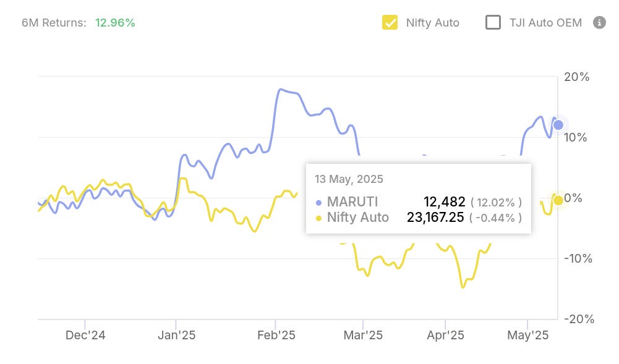Viewport: 619px width, 364px height.
Task: Click the Feb'25 x-axis label
Action: pyautogui.click(x=276, y=336)
